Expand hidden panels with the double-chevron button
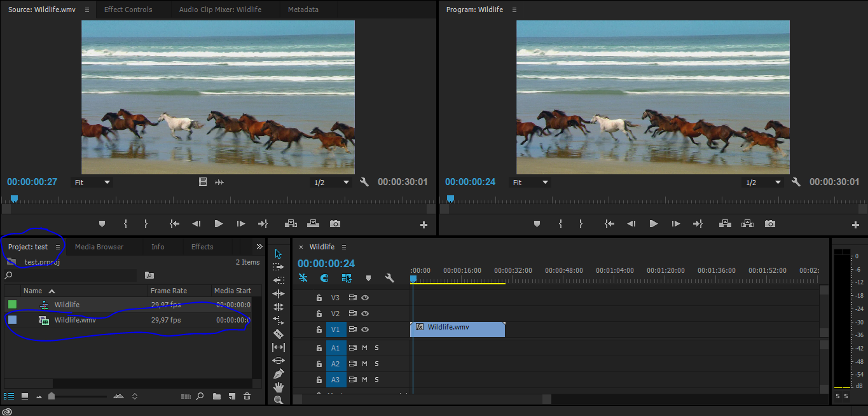This screenshot has height=416, width=868. [259, 246]
